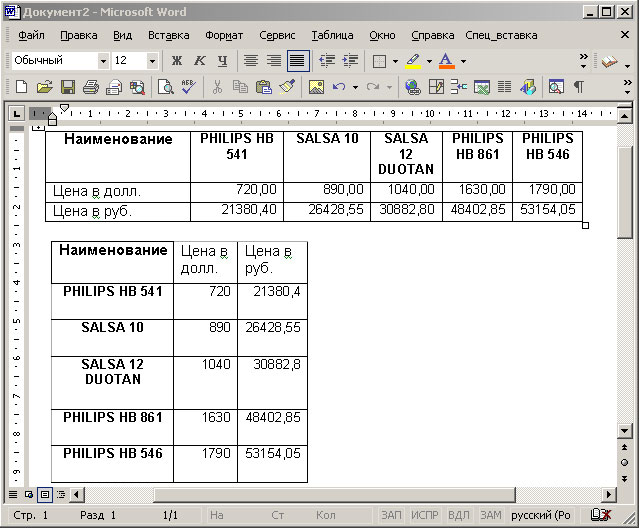Viewport: 639px width, 528px height.
Task: Click the Format Painter brush icon
Action: click(x=287, y=87)
